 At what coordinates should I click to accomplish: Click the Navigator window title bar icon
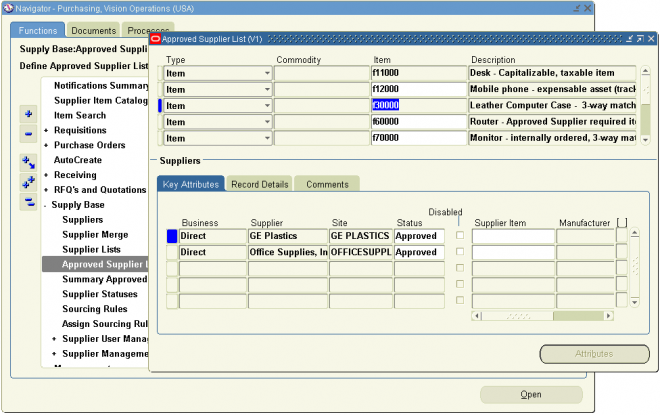[x=8, y=8]
